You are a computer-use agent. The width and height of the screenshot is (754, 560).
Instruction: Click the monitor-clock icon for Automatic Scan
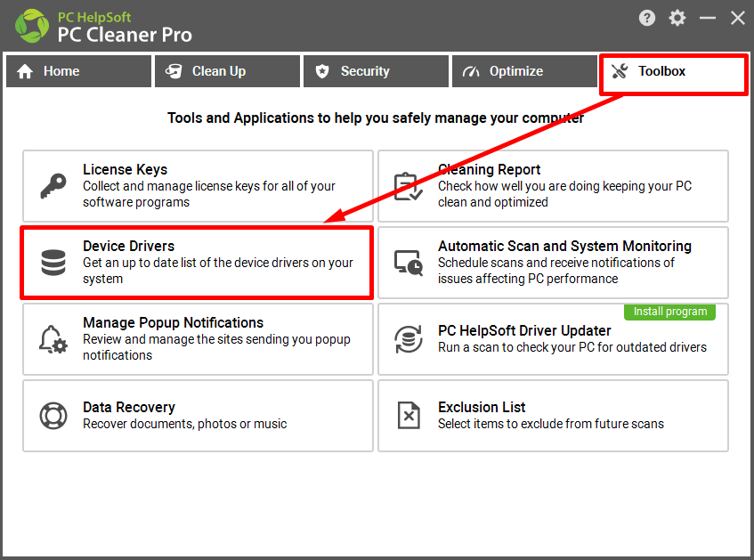(x=409, y=263)
